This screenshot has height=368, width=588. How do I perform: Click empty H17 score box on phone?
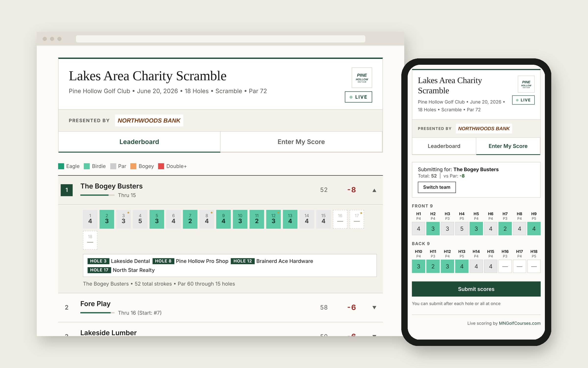[519, 266]
